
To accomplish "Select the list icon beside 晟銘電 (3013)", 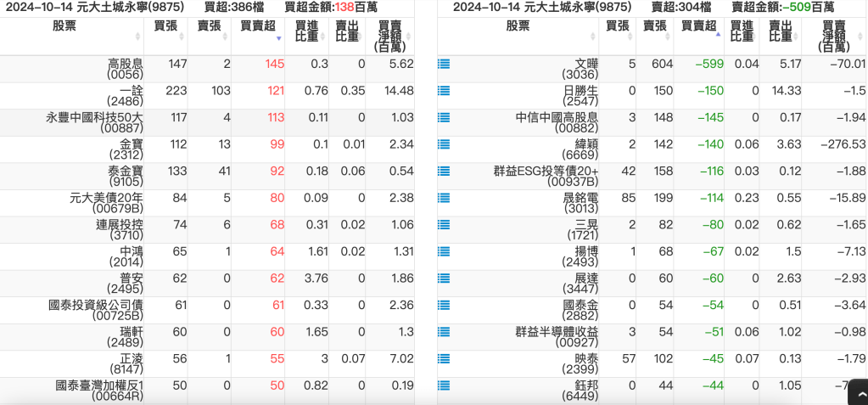I will coord(443,198).
